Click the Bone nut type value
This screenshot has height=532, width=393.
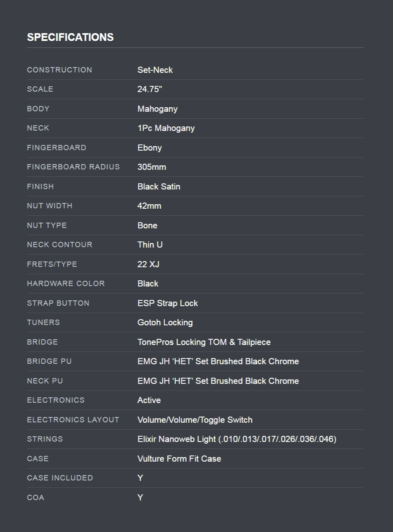click(147, 225)
